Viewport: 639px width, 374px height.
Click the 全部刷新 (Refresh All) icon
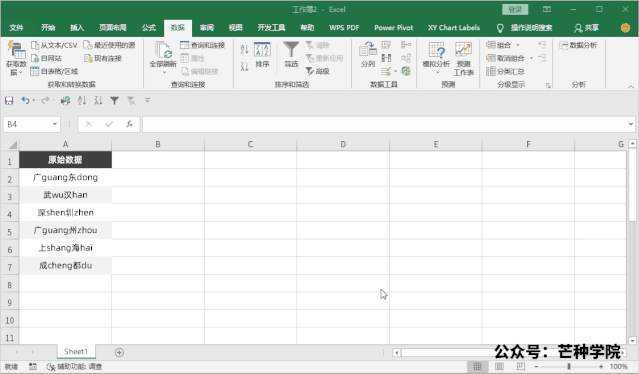(x=163, y=50)
